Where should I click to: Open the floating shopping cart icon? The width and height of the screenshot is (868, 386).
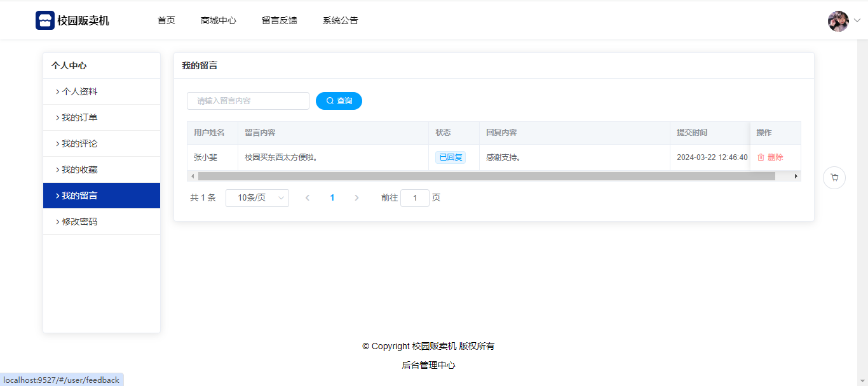tap(834, 178)
